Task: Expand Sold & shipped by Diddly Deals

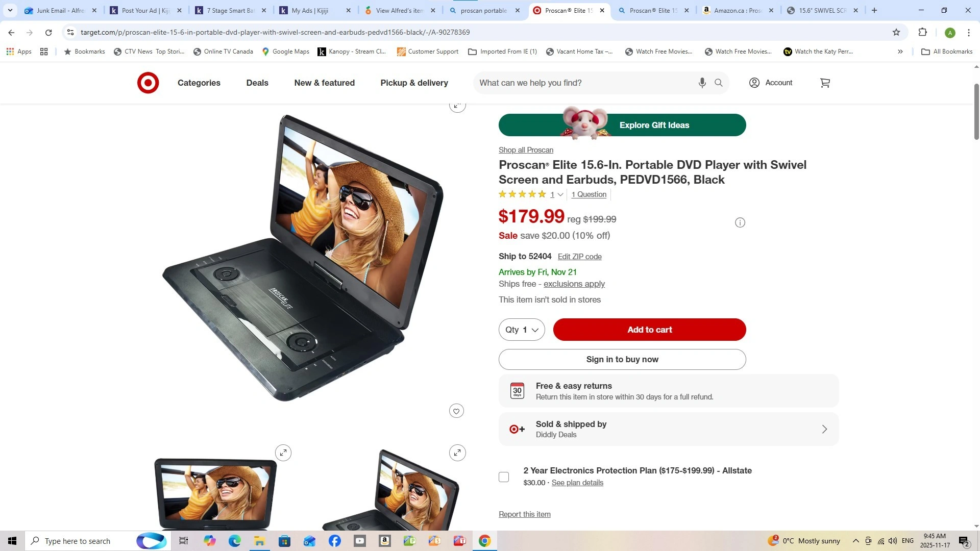Action: [x=669, y=429]
